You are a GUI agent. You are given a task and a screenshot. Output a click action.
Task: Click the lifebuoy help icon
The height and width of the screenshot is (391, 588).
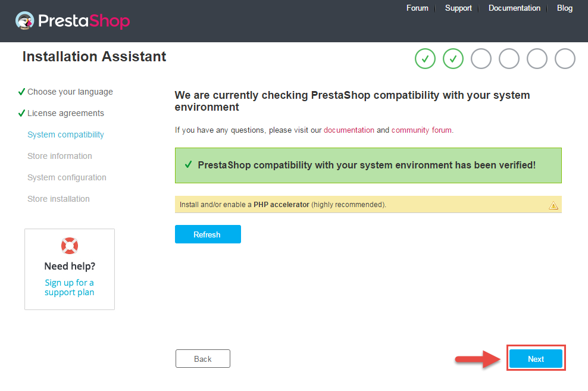(70, 246)
